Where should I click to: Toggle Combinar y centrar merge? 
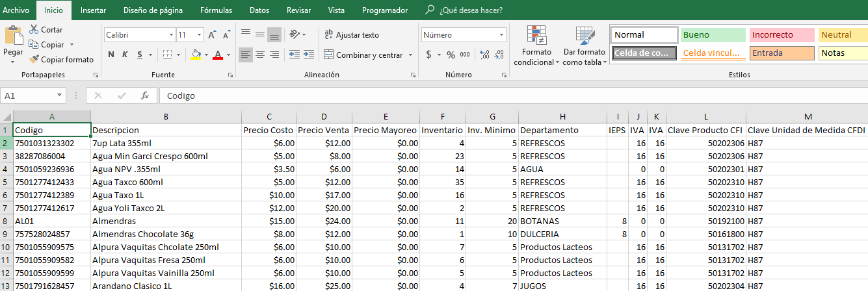[363, 55]
